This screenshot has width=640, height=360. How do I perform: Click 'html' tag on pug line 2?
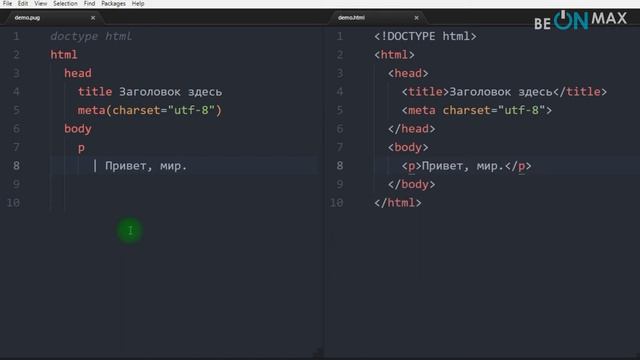tap(64, 55)
